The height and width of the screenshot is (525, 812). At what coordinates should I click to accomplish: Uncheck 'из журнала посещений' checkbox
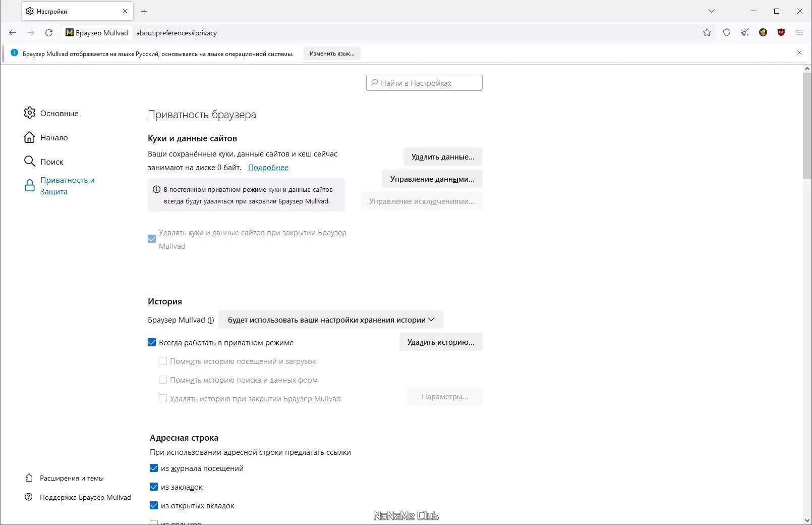(x=154, y=468)
